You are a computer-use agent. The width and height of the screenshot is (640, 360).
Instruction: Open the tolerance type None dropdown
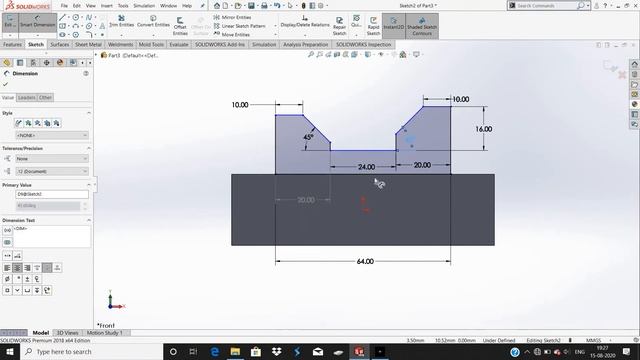click(52, 158)
